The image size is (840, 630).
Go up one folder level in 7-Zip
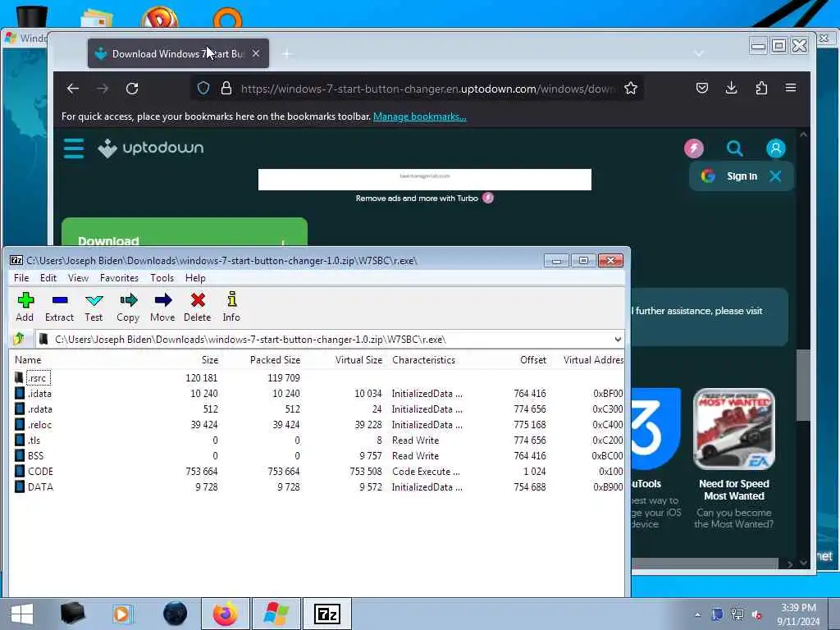pyautogui.click(x=20, y=339)
